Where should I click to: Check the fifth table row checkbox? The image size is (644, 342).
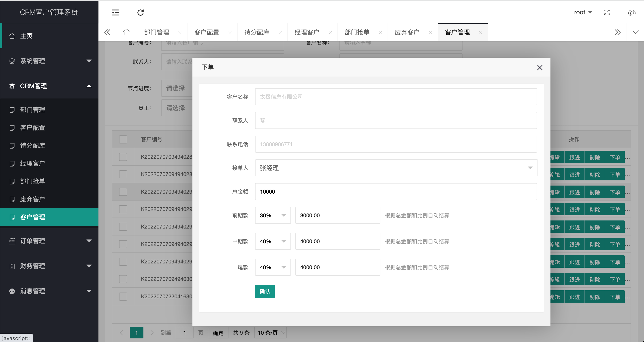point(123,227)
